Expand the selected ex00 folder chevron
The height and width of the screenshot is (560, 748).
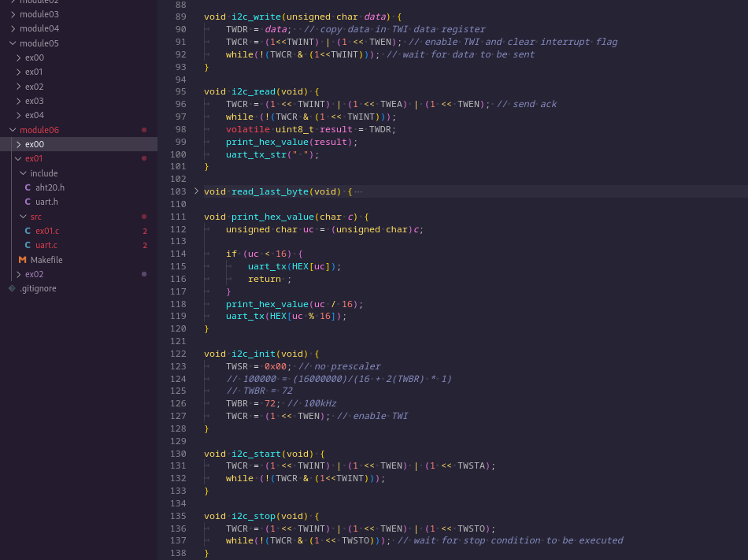click(x=18, y=144)
